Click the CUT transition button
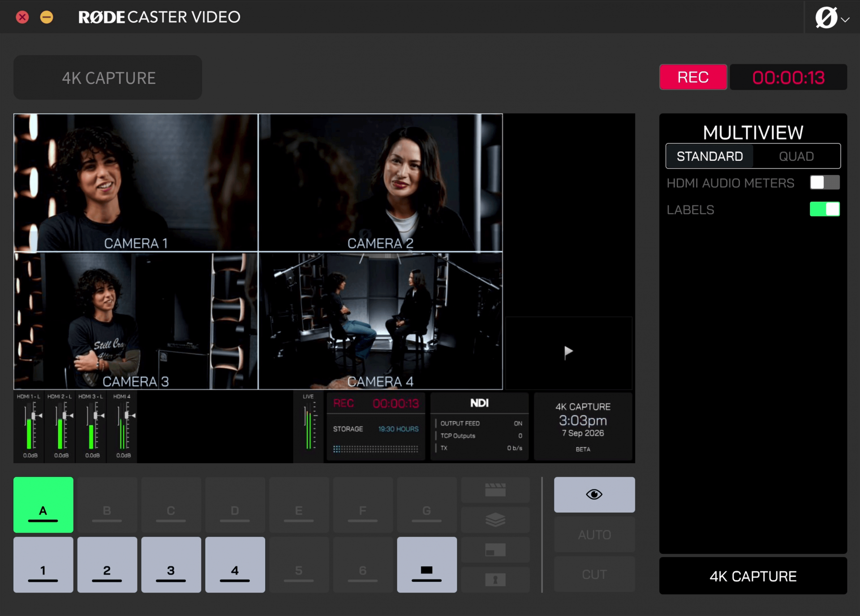This screenshot has height=616, width=860. point(594,574)
